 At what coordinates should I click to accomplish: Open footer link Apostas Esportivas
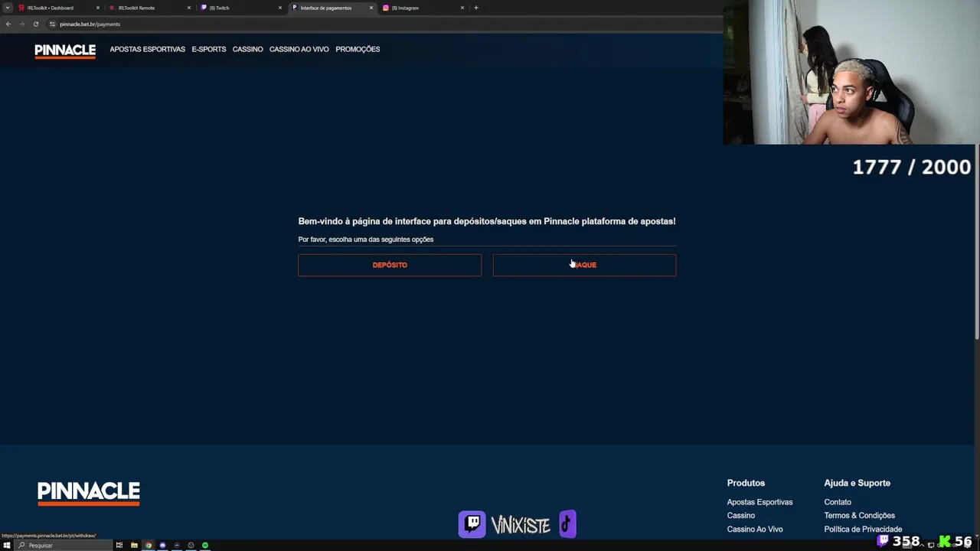(x=759, y=502)
